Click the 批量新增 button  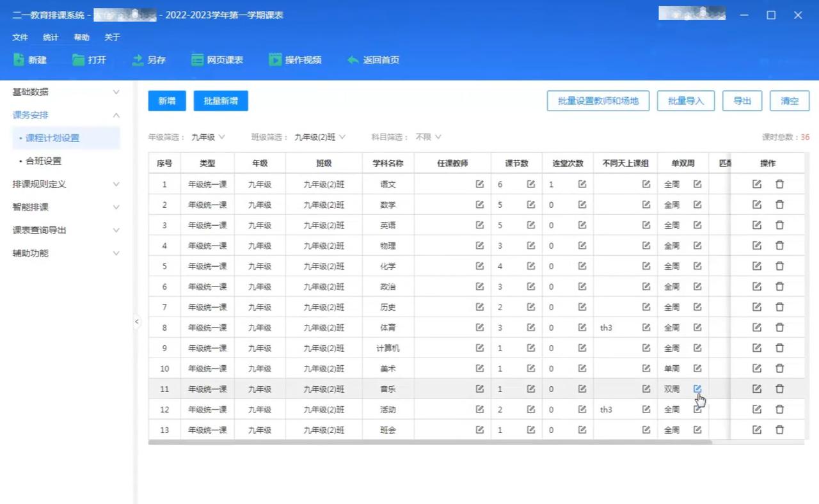click(x=221, y=101)
